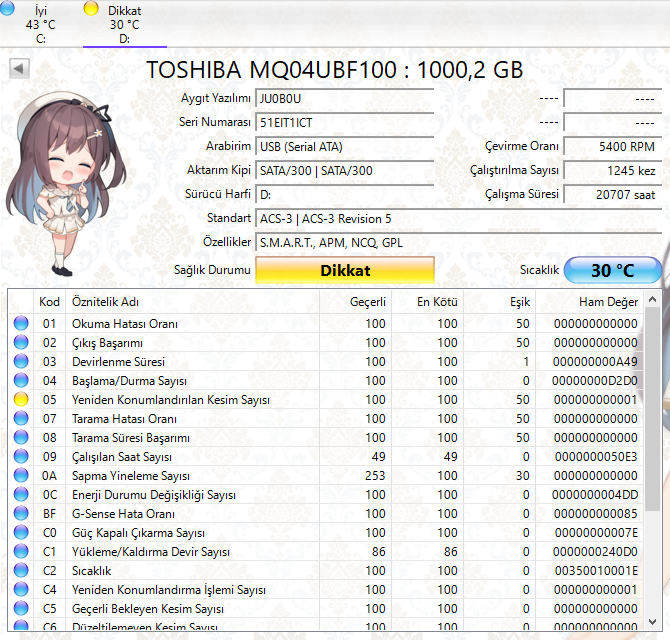Click the interface field USB (Serial ATA)

click(x=345, y=147)
